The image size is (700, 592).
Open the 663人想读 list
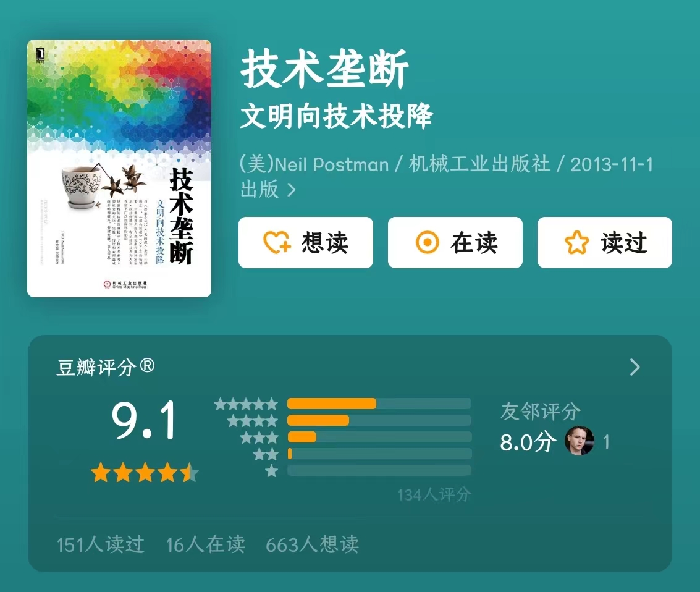[x=312, y=544]
